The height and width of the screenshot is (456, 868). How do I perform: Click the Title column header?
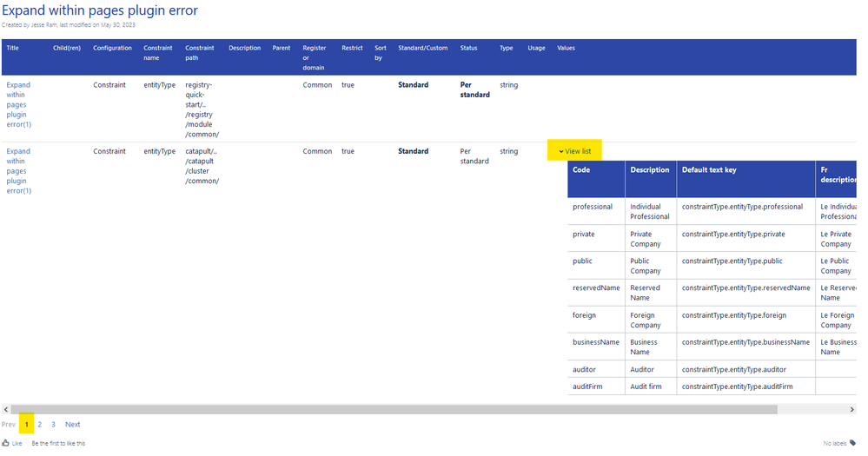click(x=13, y=48)
